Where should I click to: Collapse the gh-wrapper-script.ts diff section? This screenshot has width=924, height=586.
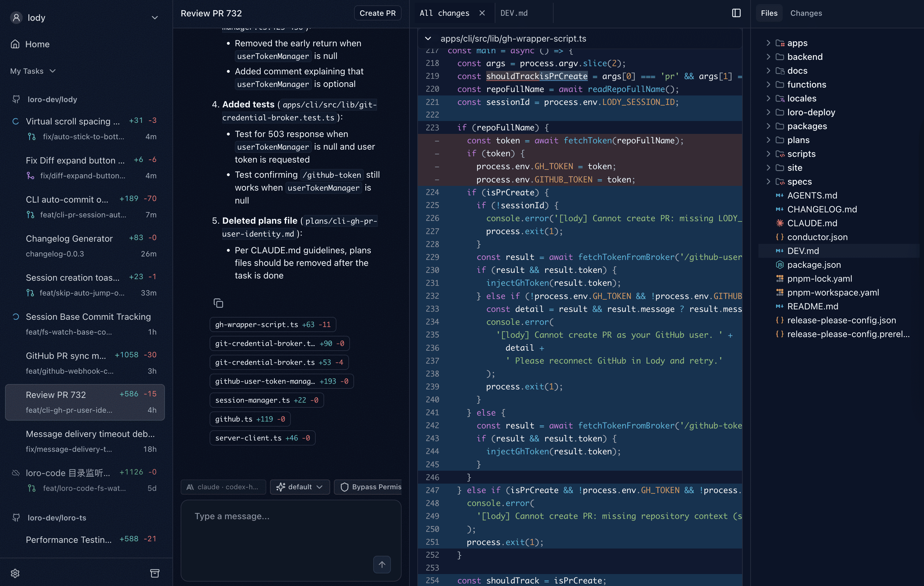pyautogui.click(x=428, y=39)
